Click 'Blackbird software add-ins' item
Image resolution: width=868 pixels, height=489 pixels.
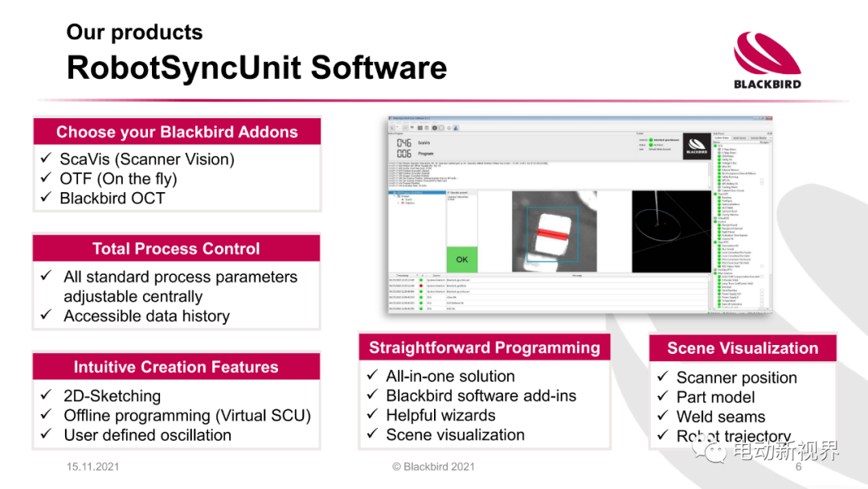point(481,396)
